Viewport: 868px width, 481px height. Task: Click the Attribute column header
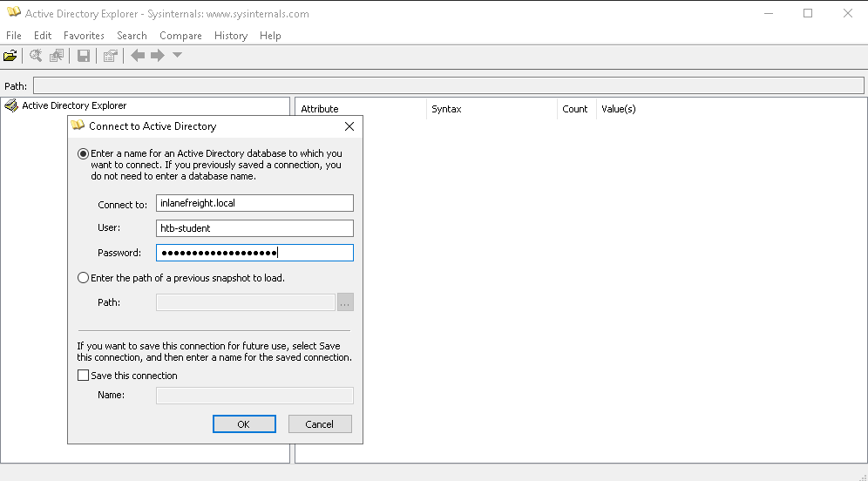pos(361,109)
